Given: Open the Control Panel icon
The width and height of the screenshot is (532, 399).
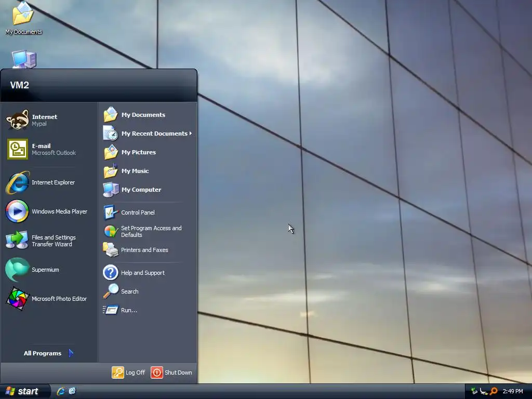Looking at the screenshot, I should tap(111, 212).
